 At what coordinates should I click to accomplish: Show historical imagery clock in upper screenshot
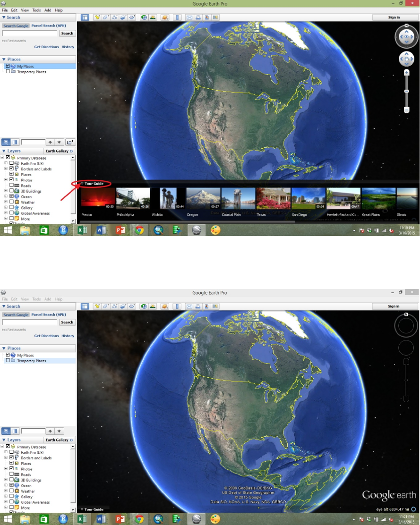tap(144, 17)
